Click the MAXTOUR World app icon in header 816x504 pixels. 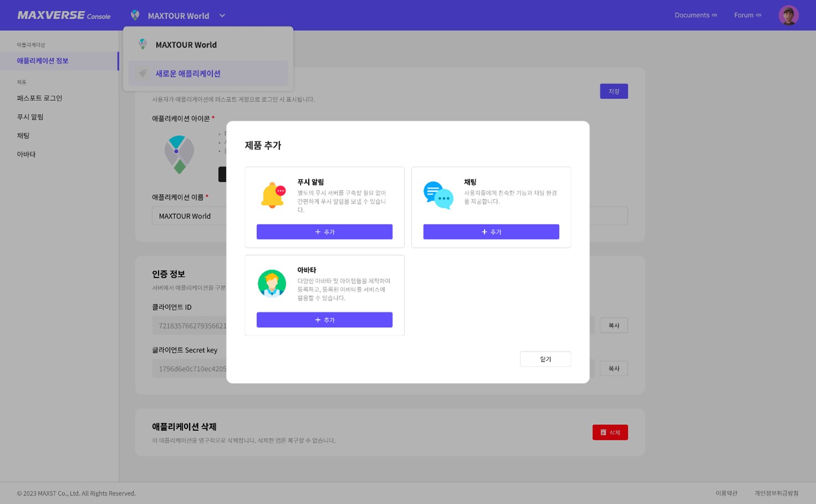[x=135, y=16]
